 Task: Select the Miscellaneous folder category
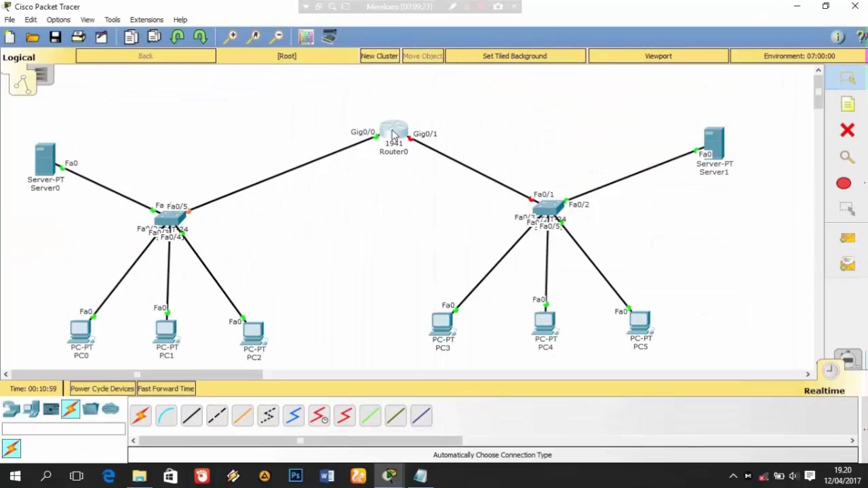coord(91,409)
